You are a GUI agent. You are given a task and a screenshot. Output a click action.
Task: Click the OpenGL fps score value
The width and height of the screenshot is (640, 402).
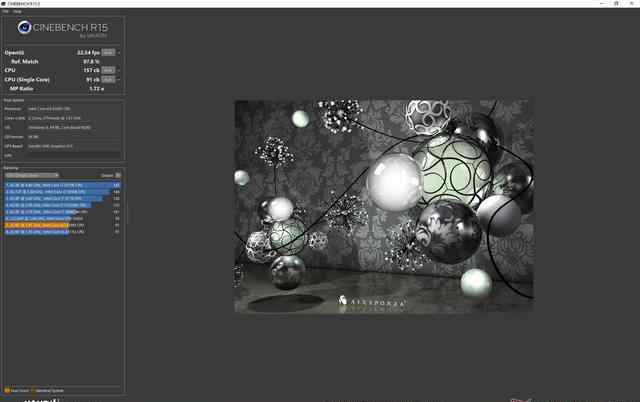(88, 53)
